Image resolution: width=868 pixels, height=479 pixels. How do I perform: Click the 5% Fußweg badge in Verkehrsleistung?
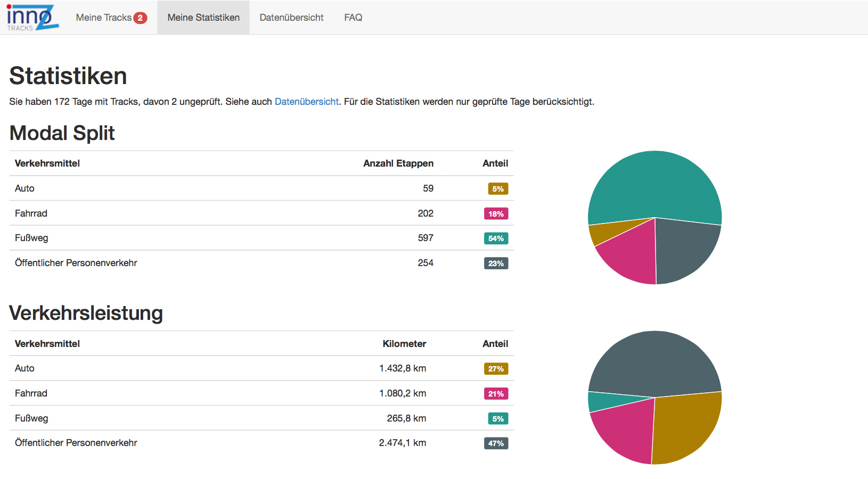tap(498, 419)
